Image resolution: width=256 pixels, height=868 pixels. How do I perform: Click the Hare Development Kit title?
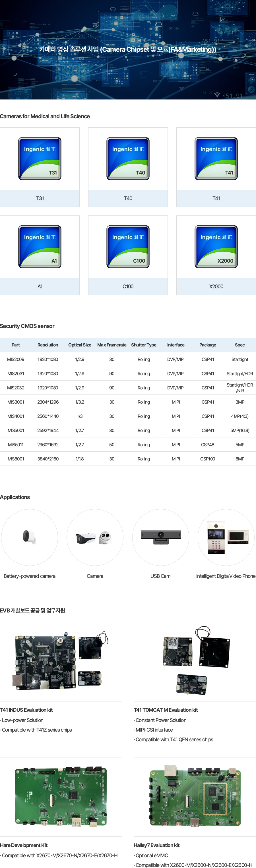24,845
